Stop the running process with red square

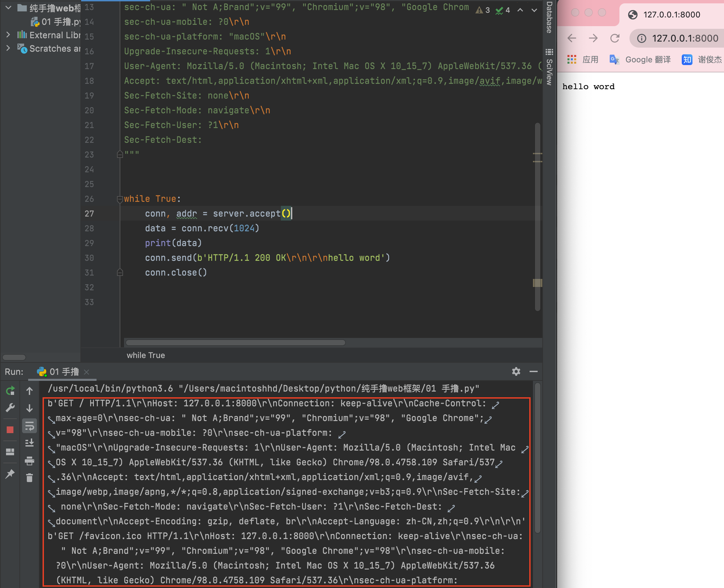coord(10,429)
